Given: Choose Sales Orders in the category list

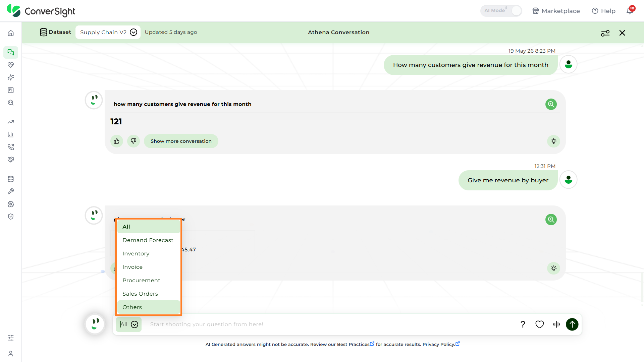Looking at the screenshot, I should click(149, 294).
